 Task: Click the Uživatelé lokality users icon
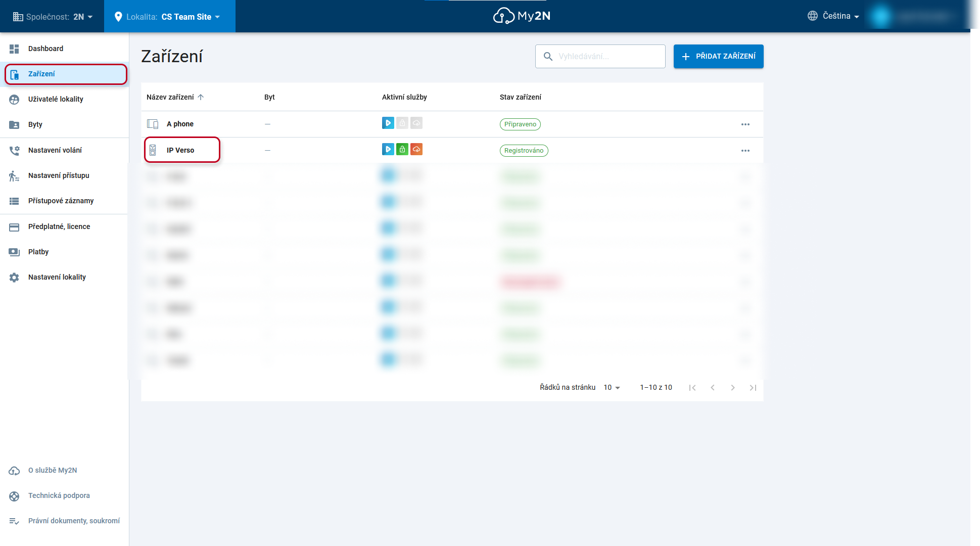pos(14,100)
